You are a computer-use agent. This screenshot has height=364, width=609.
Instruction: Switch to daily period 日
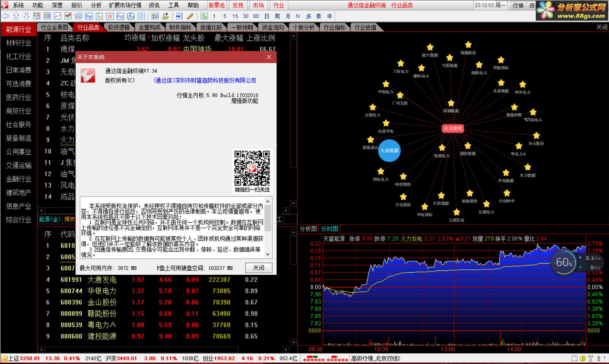pos(267,16)
